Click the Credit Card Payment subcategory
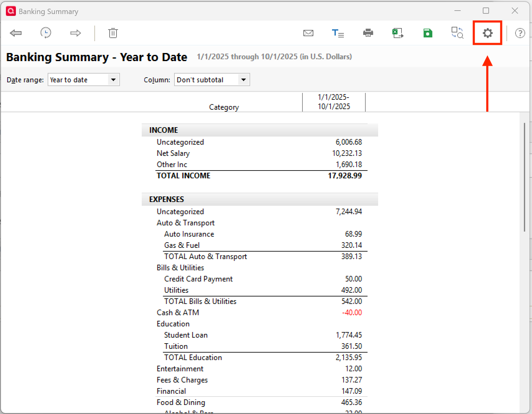The width and height of the screenshot is (532, 414). click(198, 279)
